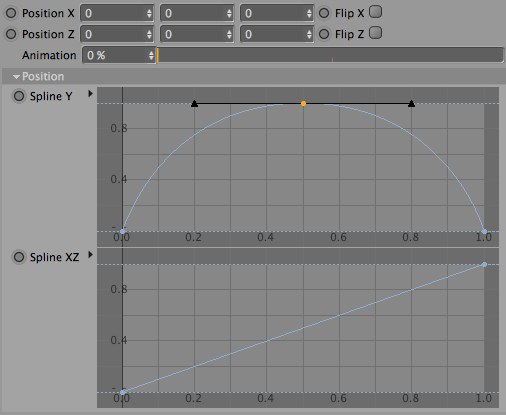The image size is (506, 415).
Task: Click the Animation percentage slider bar
Action: (x=330, y=55)
